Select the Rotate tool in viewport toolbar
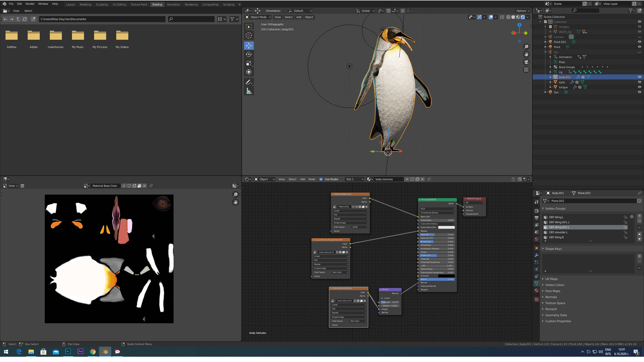 click(249, 54)
